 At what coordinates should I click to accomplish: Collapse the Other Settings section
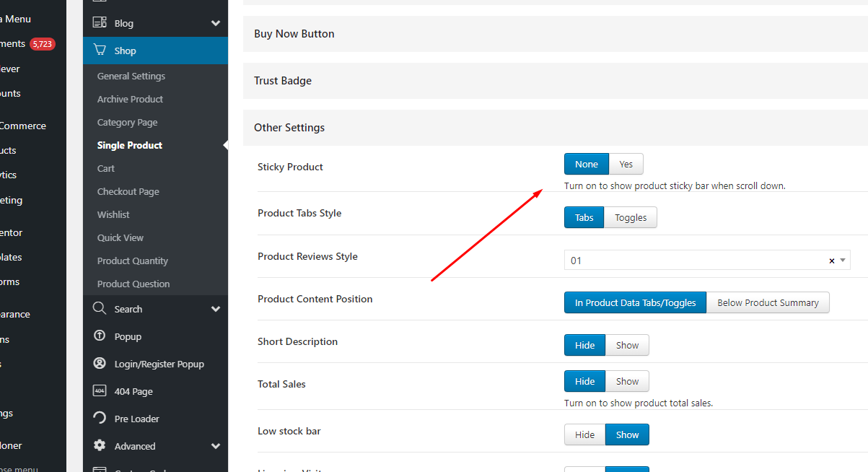pos(556,128)
